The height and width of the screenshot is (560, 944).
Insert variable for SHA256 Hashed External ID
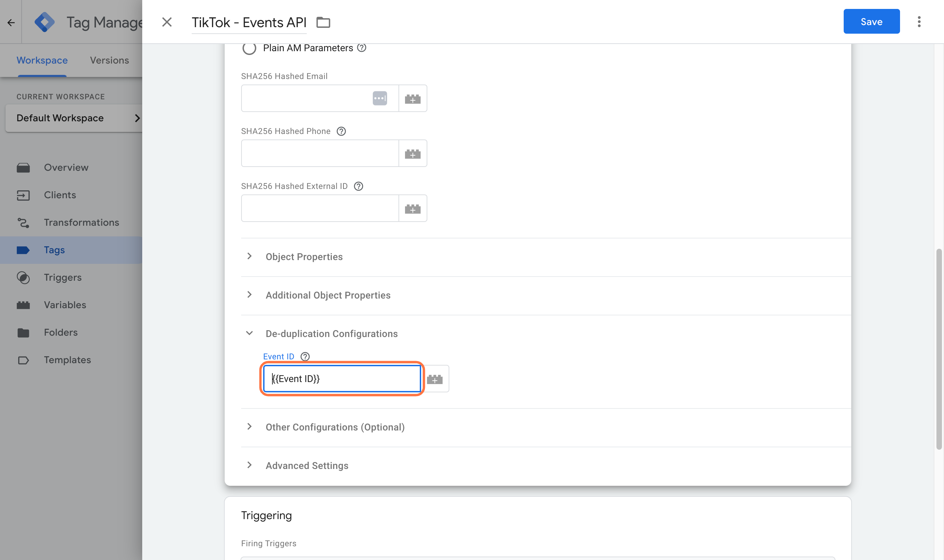412,208
